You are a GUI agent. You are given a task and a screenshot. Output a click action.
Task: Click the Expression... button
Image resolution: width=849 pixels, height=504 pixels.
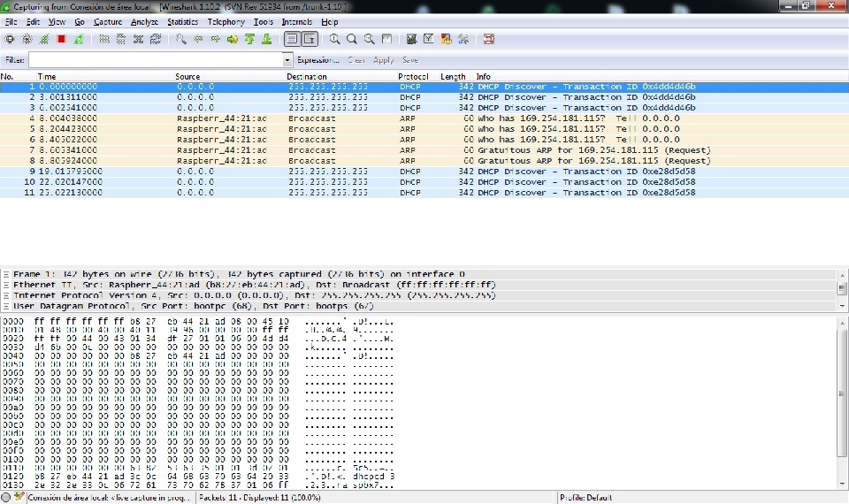317,60
